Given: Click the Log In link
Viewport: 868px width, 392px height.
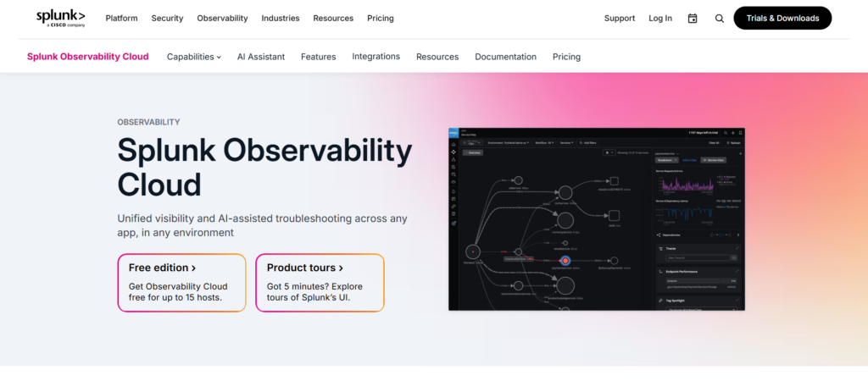Looking at the screenshot, I should click(x=659, y=19).
